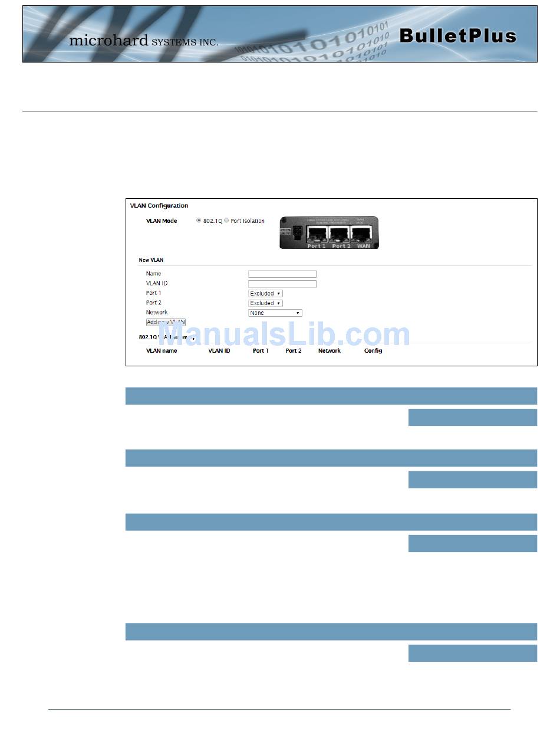560x732 pixels.
Task: Open the Port 1 Excluded dropdown
Action: pyautogui.click(x=265, y=293)
